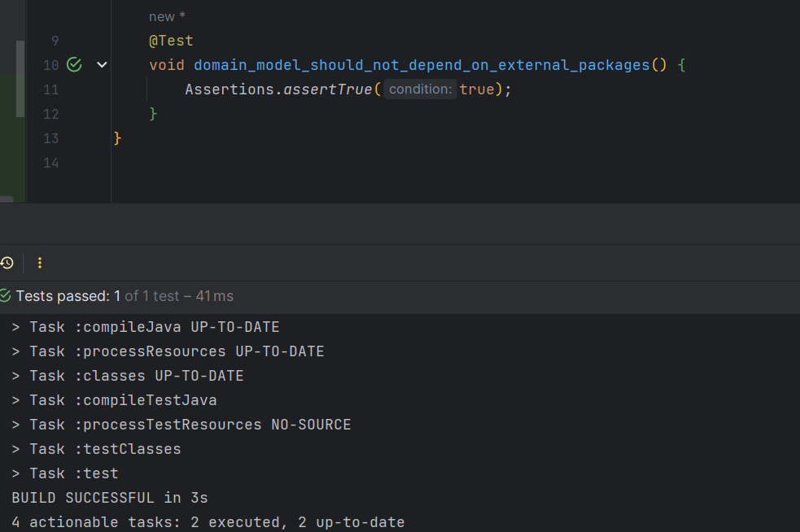Click the 'condition:' parameter hint
The image size is (800, 532).
point(421,89)
